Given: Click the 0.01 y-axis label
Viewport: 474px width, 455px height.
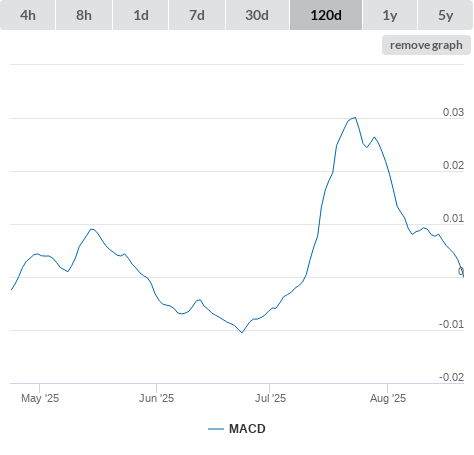Looking at the screenshot, I should pyautogui.click(x=453, y=218).
